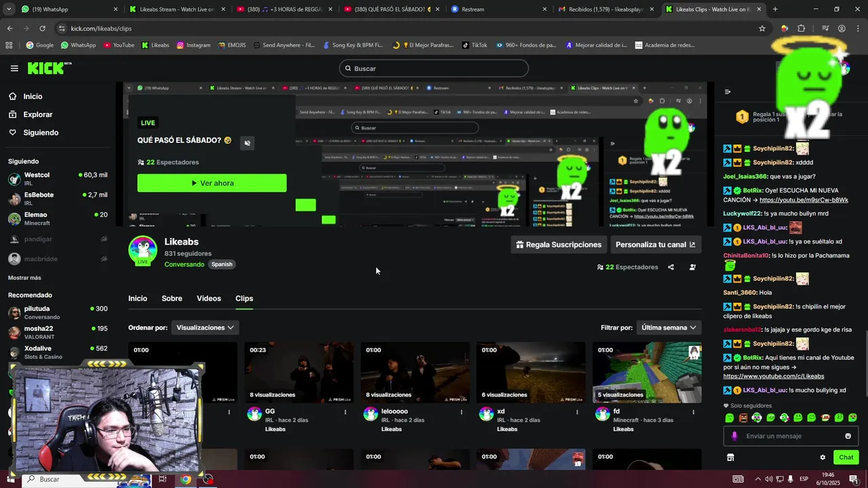868x488 pixels.
Task: Open the Última semana filter dropdown
Action: 669,327
